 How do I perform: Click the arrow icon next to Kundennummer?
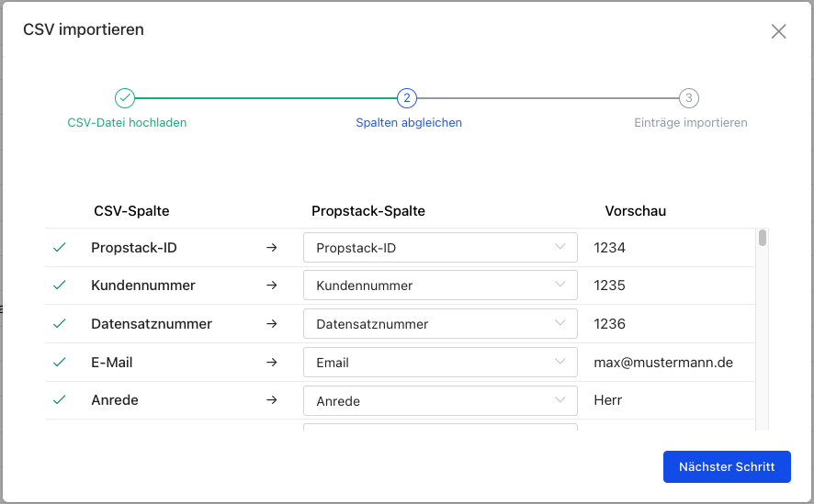pos(271,286)
